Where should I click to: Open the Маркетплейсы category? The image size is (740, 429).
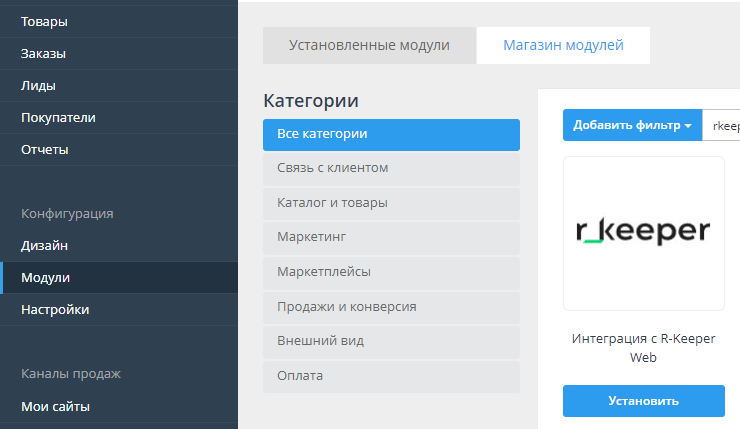coord(391,272)
